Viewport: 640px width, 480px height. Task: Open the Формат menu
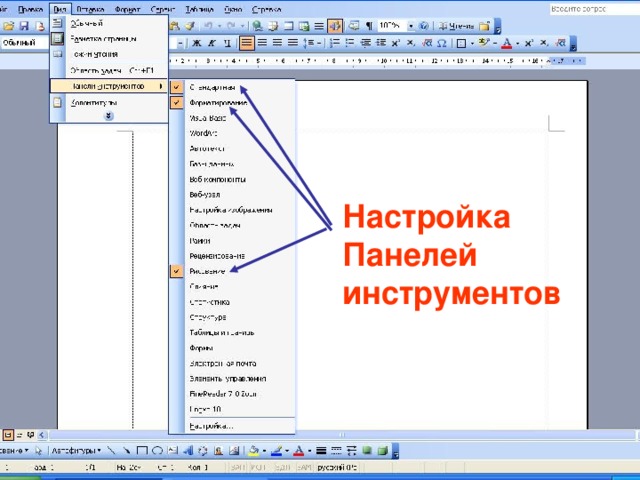pos(127,9)
